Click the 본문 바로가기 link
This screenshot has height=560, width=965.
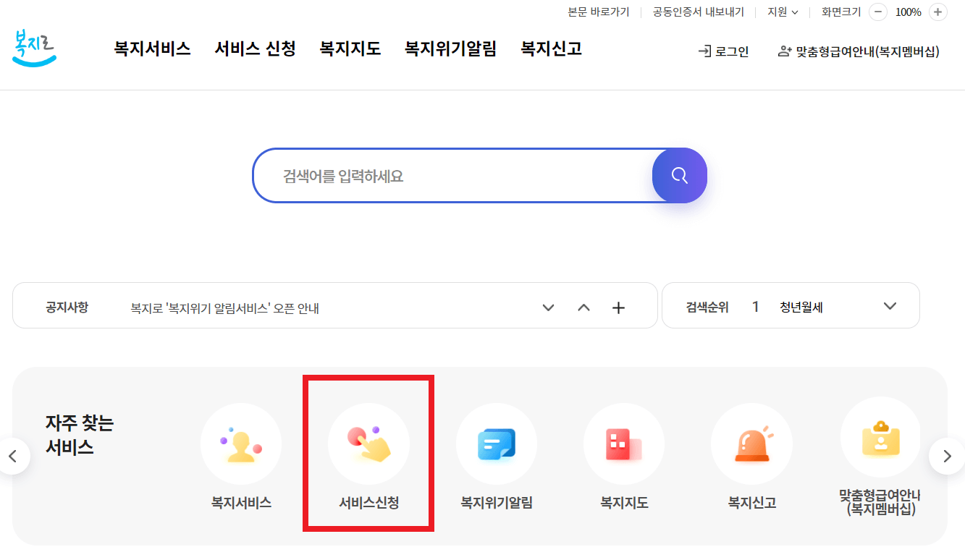599,12
